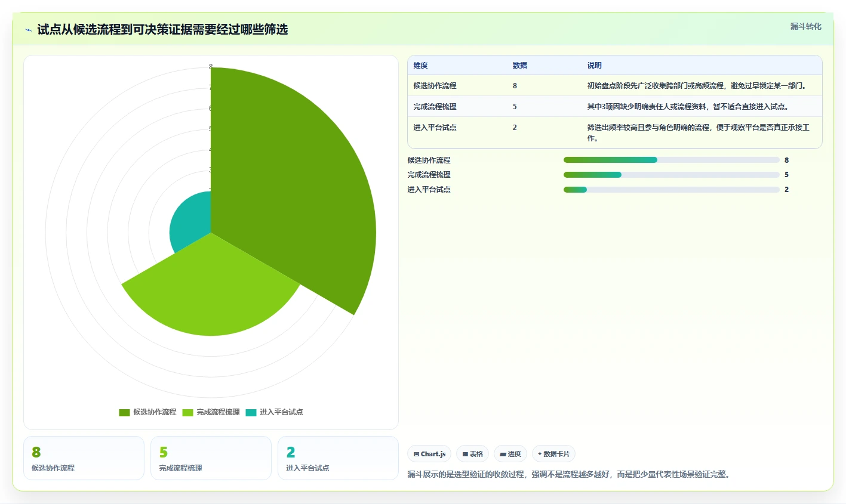
Task: Click the 数据 column header
Action: (520, 66)
